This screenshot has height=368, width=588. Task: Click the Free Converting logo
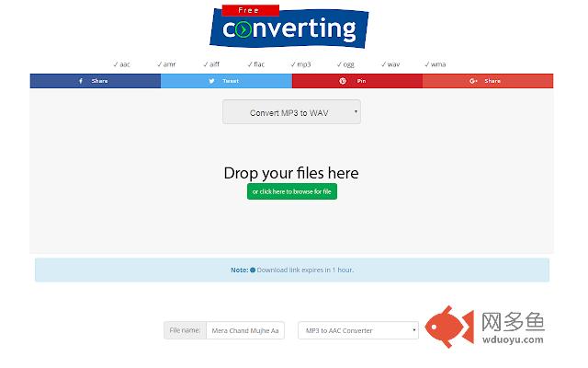[x=288, y=27]
